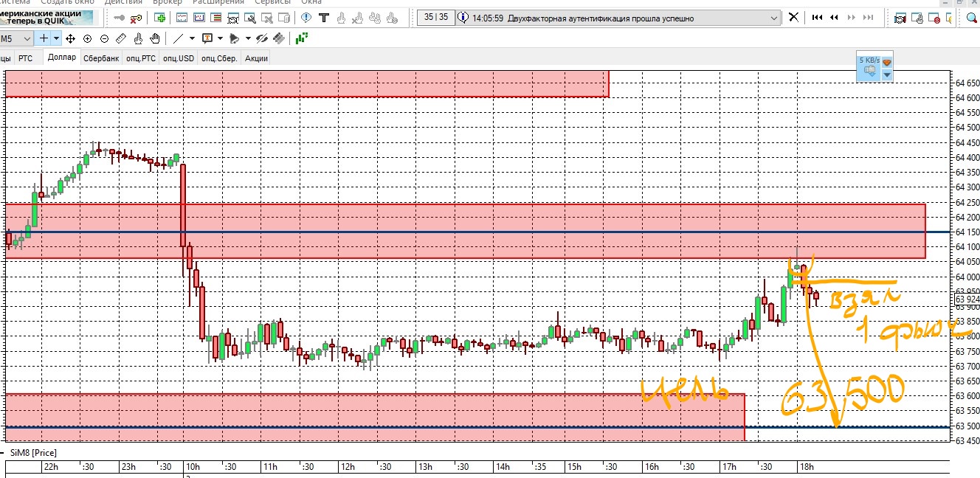Click the disconnect key icon with red cross

pyautogui.click(x=136, y=18)
